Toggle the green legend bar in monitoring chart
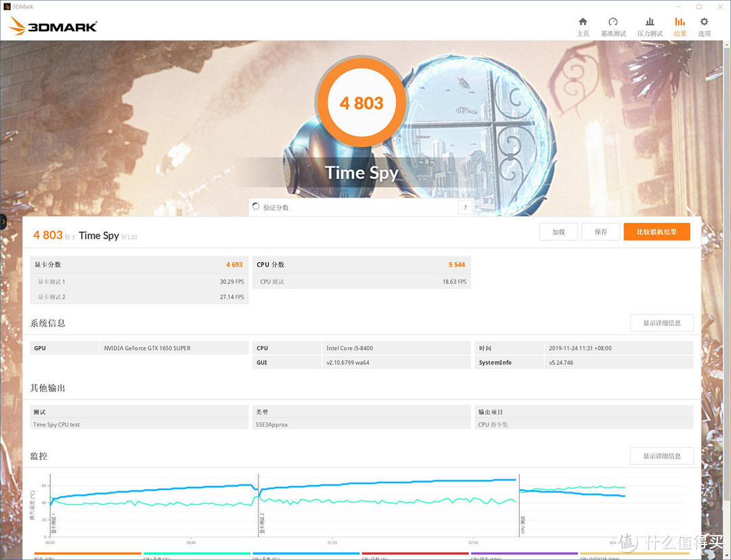 197,553
